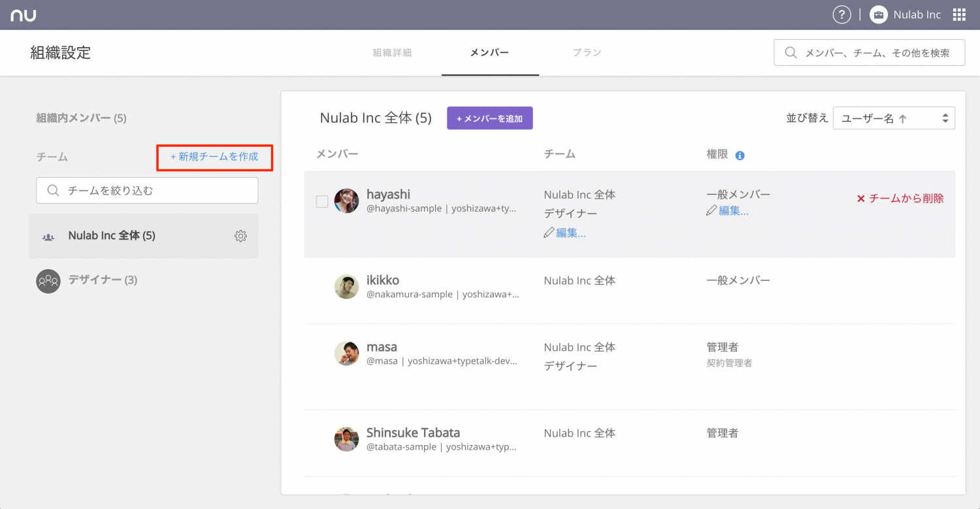Click + 新規チームを作成 link
The height and width of the screenshot is (509, 980).
(x=214, y=157)
